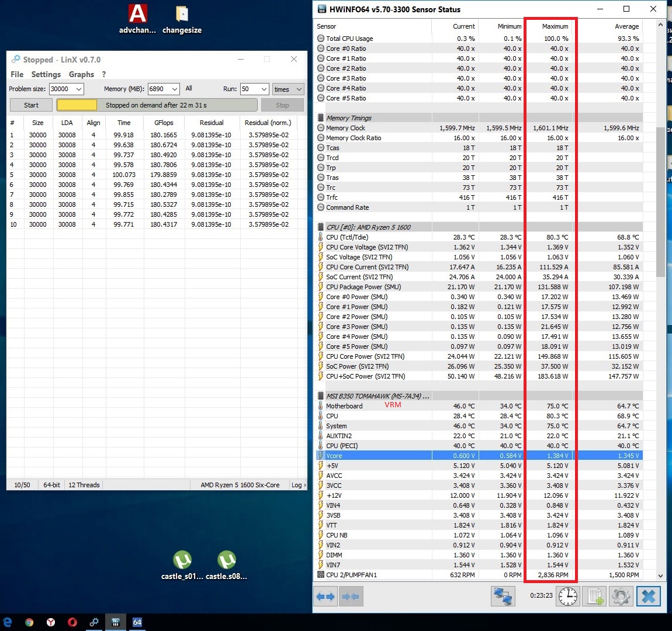Image resolution: width=672 pixels, height=631 pixels.
Task: Select the CPU Package Power (SMU) row
Action: tap(479, 287)
